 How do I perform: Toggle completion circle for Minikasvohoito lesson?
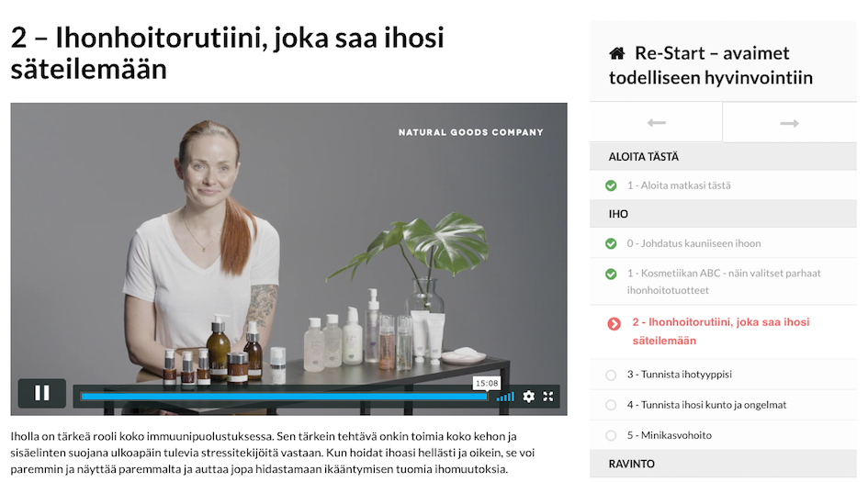coord(611,435)
